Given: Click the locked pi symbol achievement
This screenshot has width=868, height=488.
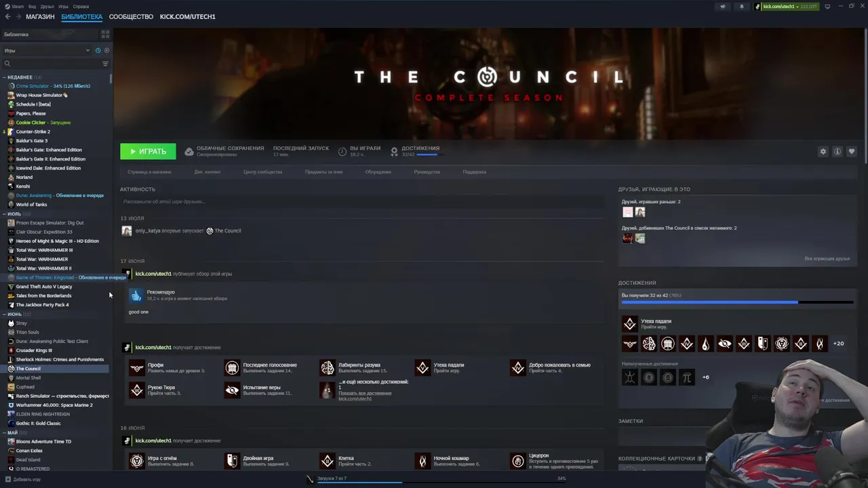Looking at the screenshot, I should coord(687,378).
